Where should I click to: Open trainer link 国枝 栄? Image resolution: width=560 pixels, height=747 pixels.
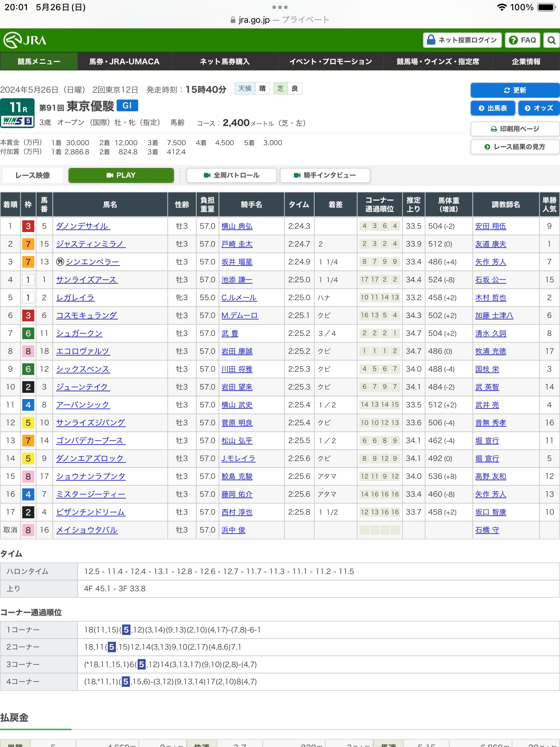coord(487,369)
